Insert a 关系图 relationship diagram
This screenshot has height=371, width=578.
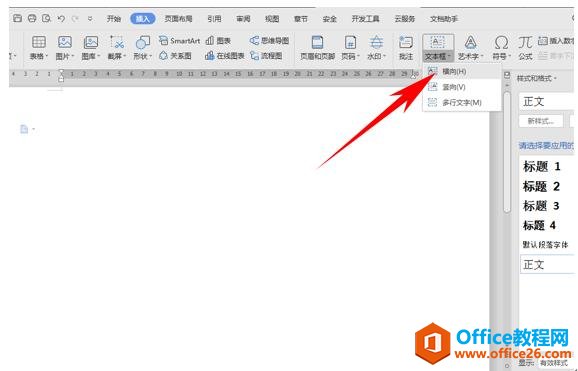point(175,56)
